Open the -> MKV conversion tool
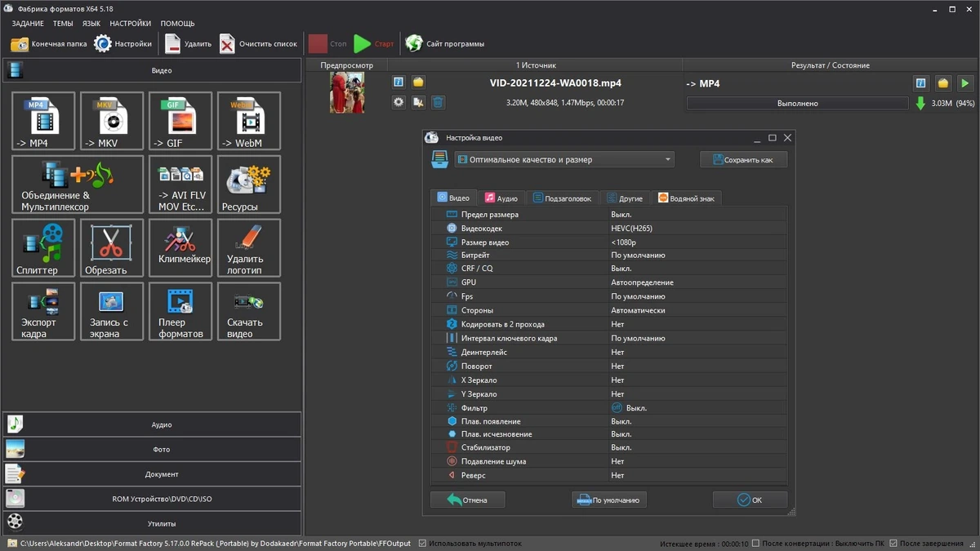 pos(112,121)
